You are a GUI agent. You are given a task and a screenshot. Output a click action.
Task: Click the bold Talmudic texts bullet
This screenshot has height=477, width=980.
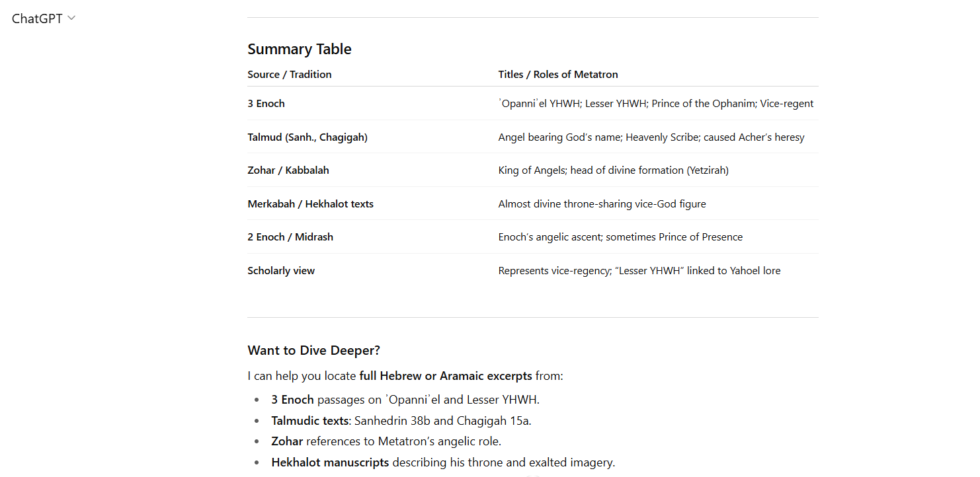point(309,420)
